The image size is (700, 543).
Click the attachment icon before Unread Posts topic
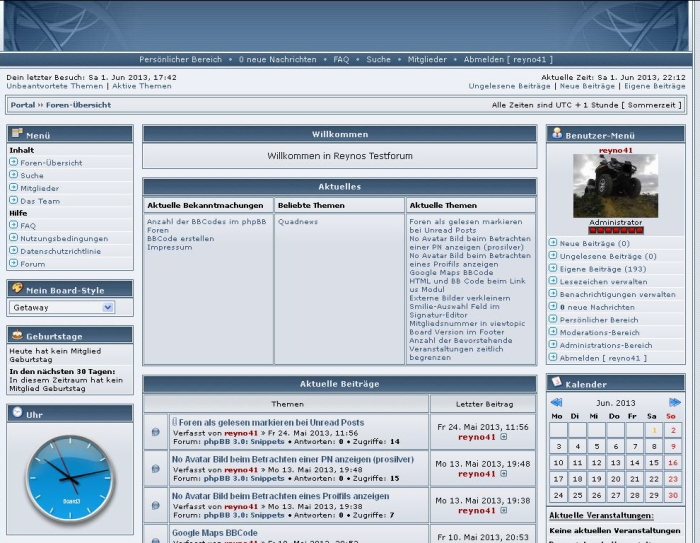[174, 422]
